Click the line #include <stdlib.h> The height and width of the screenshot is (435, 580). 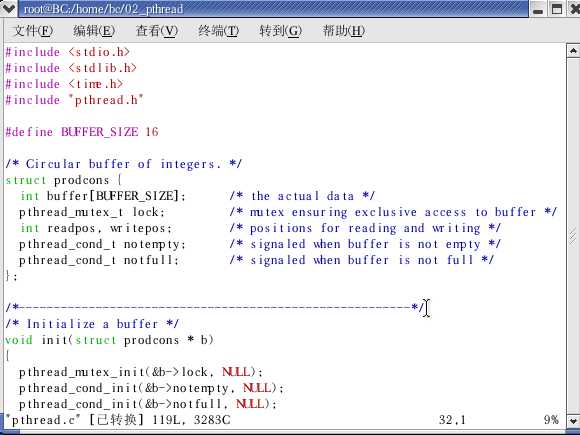pyautogui.click(x=71, y=68)
